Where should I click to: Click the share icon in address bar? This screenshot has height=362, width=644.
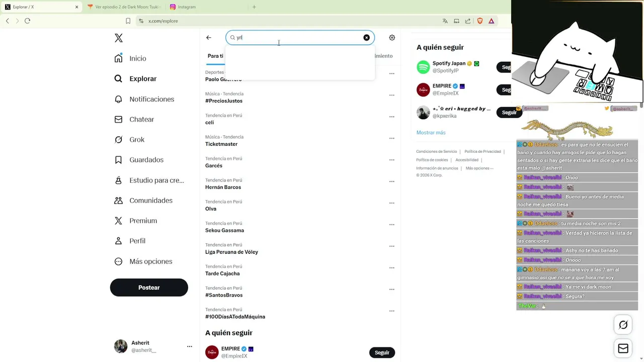(468, 21)
